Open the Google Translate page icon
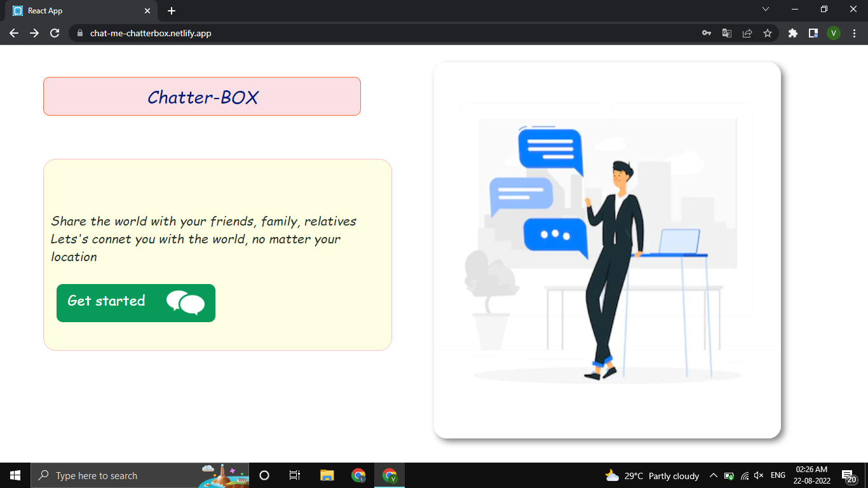The image size is (868, 488). point(726,32)
